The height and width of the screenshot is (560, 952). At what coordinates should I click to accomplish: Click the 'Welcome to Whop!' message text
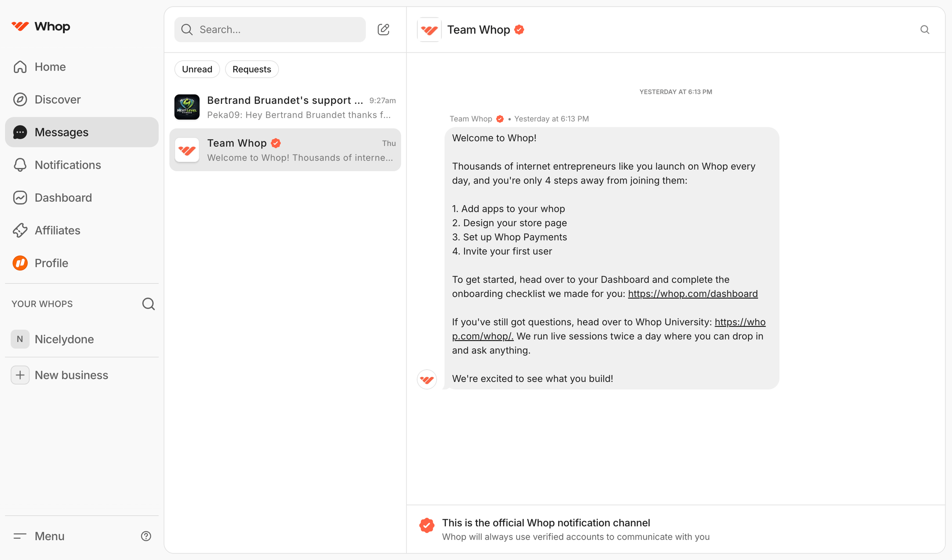[x=494, y=138]
